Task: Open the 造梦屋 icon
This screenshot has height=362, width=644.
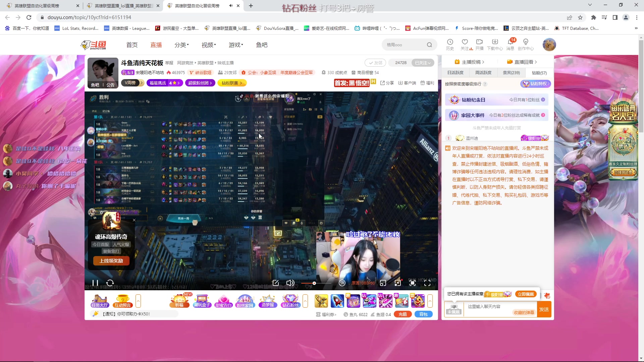Action: click(x=268, y=301)
